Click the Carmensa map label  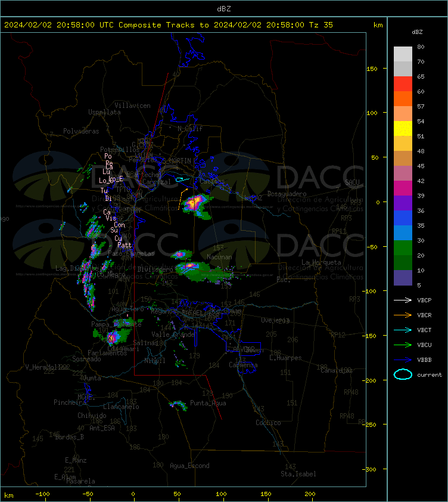[x=243, y=365]
